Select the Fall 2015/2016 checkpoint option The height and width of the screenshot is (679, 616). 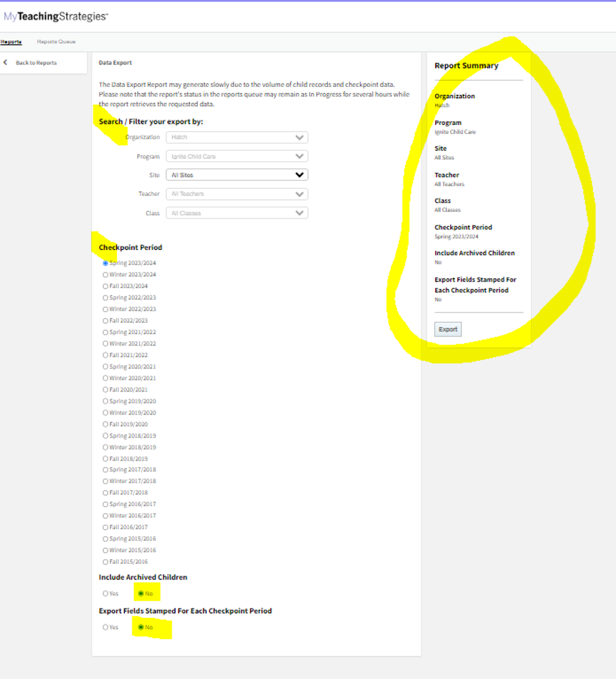[105, 562]
